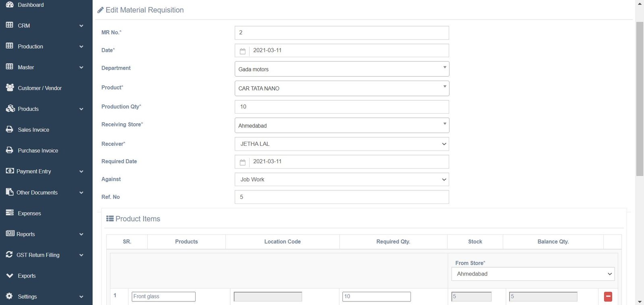Click the Expenses icon in sidebar

pyautogui.click(x=10, y=212)
